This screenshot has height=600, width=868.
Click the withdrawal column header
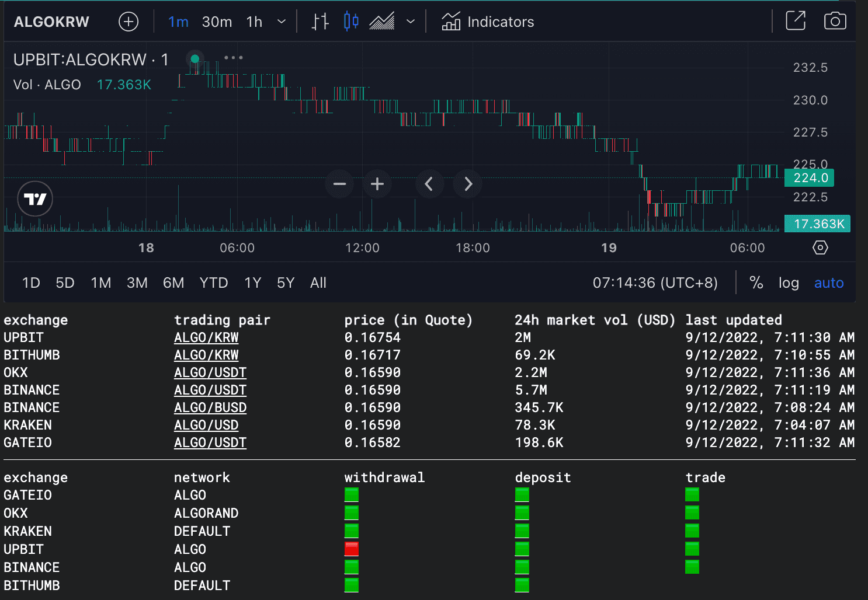(384, 477)
